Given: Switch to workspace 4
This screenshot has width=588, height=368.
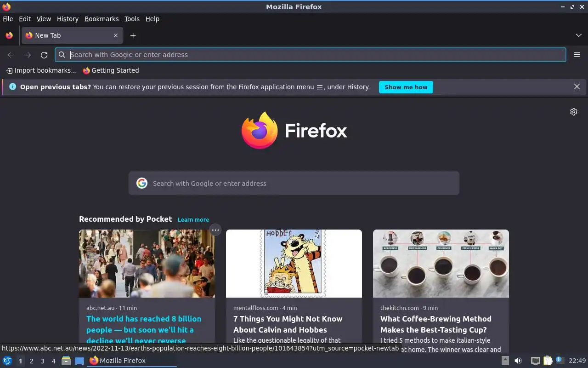Looking at the screenshot, I should pos(53,361).
